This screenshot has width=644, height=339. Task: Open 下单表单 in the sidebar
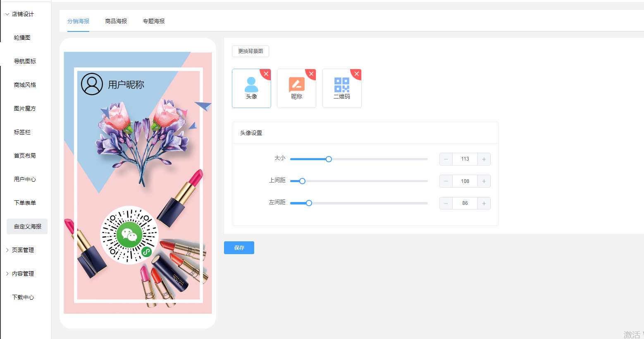click(x=25, y=203)
